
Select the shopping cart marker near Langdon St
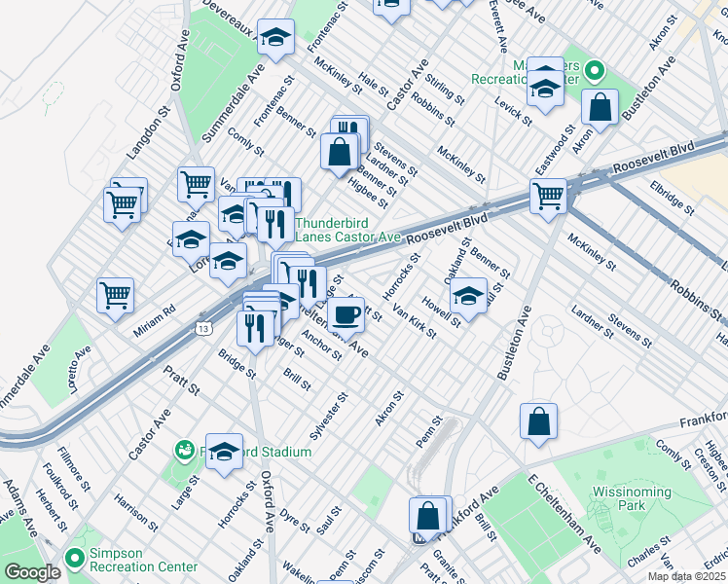123,205
